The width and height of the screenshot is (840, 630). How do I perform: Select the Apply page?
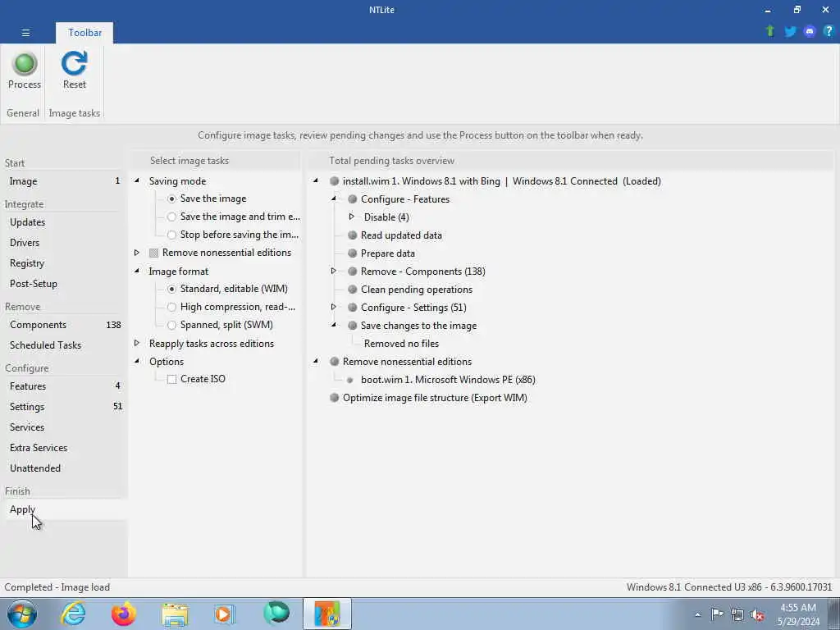click(64, 509)
